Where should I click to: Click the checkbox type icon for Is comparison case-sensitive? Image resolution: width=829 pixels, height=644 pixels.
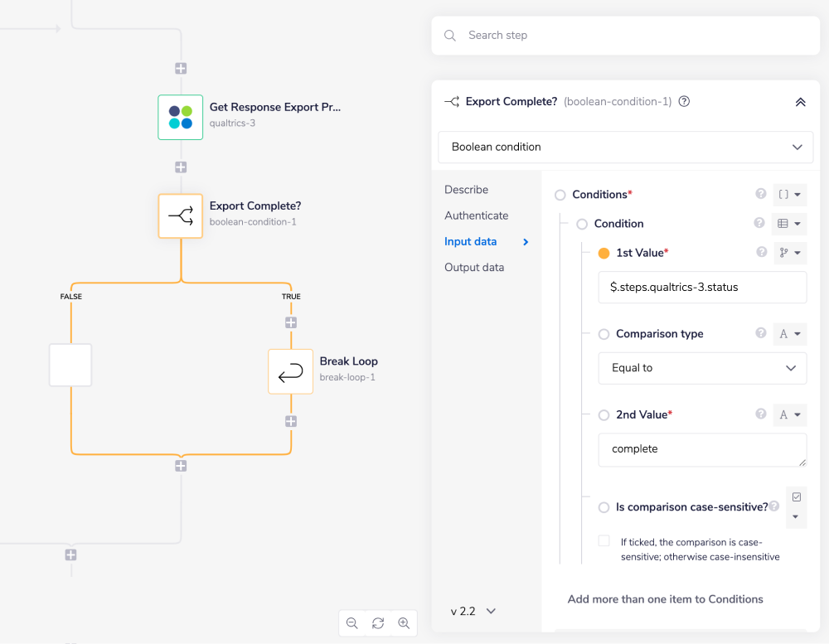tap(796, 496)
